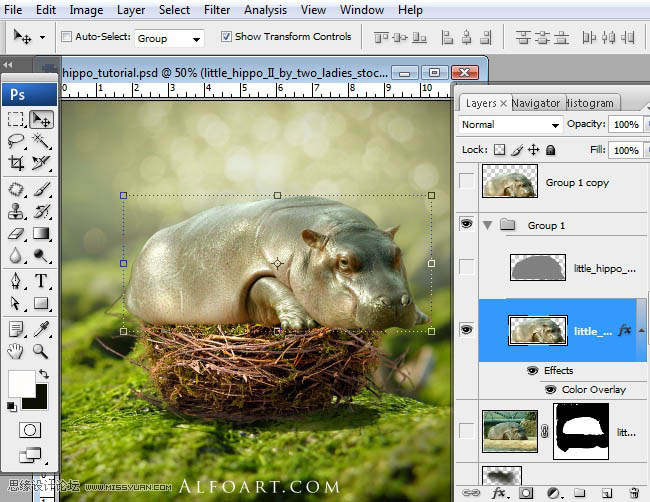The image size is (650, 502).
Task: Uncheck Show Transform Controls
Action: pos(225,37)
